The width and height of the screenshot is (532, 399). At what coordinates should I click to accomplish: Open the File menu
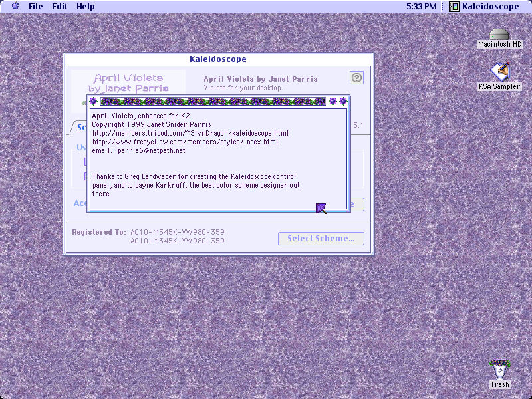point(36,7)
